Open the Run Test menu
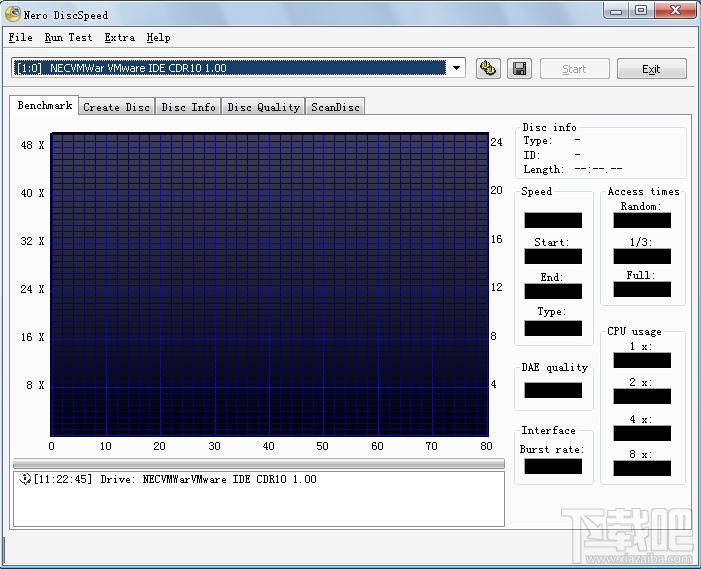Screen dimensions: 701x569 tap(68, 38)
